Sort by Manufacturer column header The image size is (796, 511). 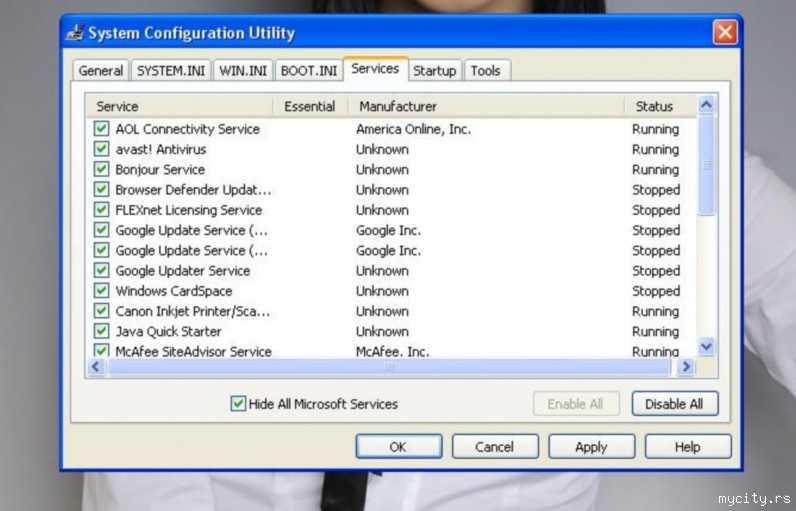[x=486, y=106]
